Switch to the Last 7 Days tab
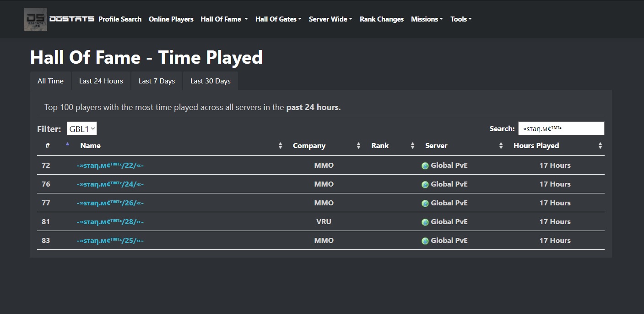Image resolution: width=644 pixels, height=314 pixels. pyautogui.click(x=157, y=81)
